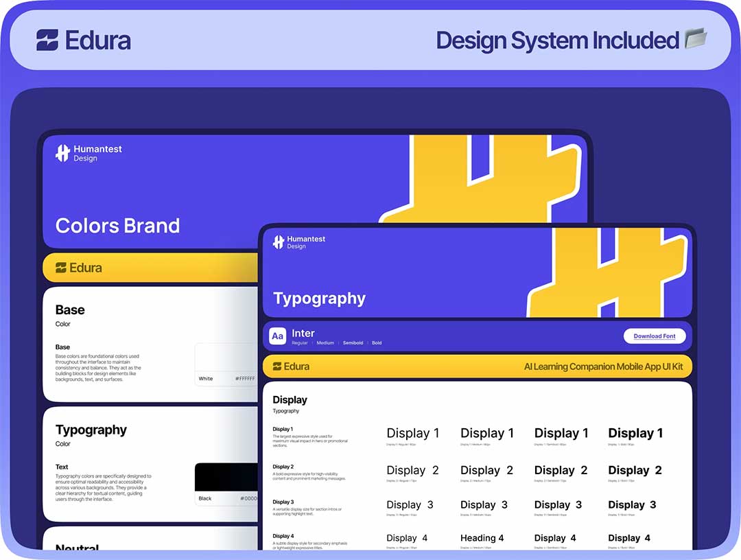
Task: Click the Design System Included heading
Action: (557, 40)
